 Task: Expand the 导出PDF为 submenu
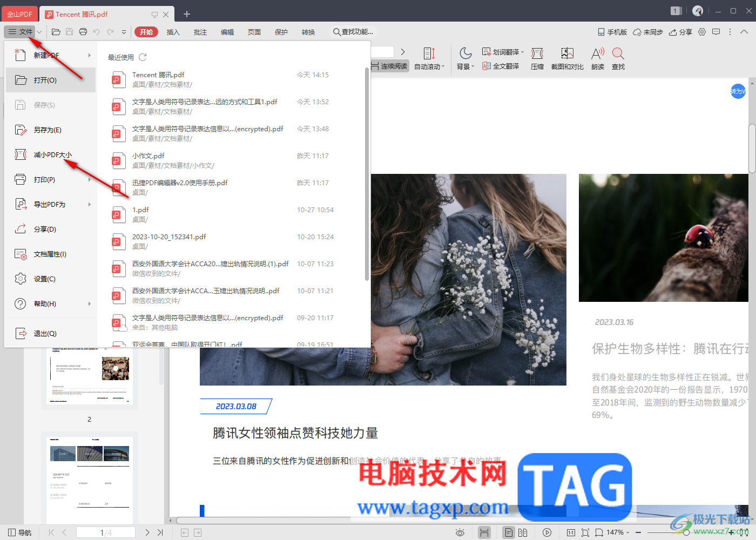(x=90, y=204)
